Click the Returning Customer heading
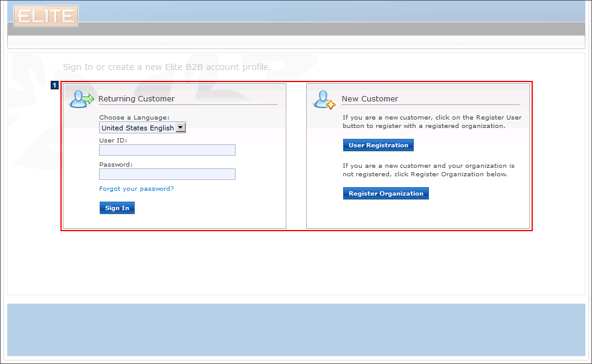 point(137,99)
